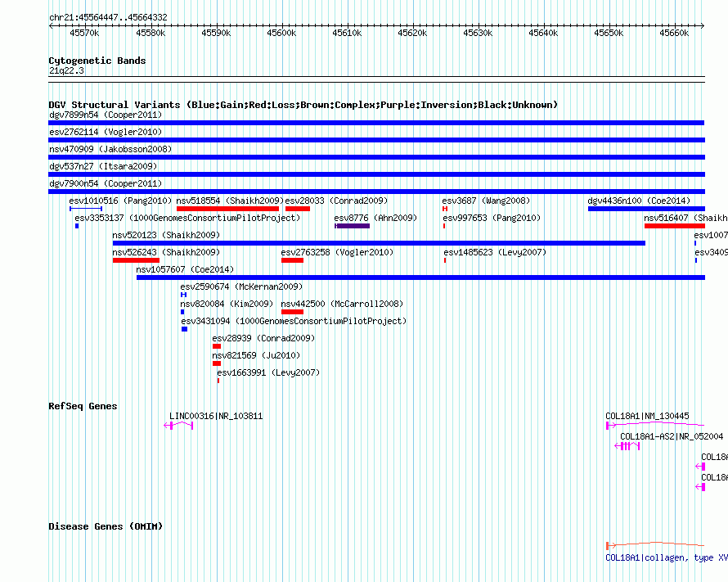Click the 45580k ruler position
The width and height of the screenshot is (728, 582).
(x=151, y=33)
